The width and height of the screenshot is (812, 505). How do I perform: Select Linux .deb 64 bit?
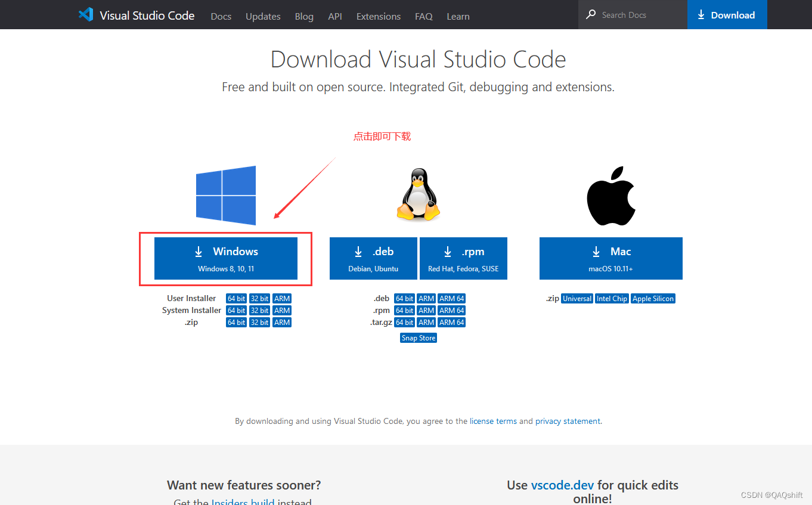pos(404,299)
